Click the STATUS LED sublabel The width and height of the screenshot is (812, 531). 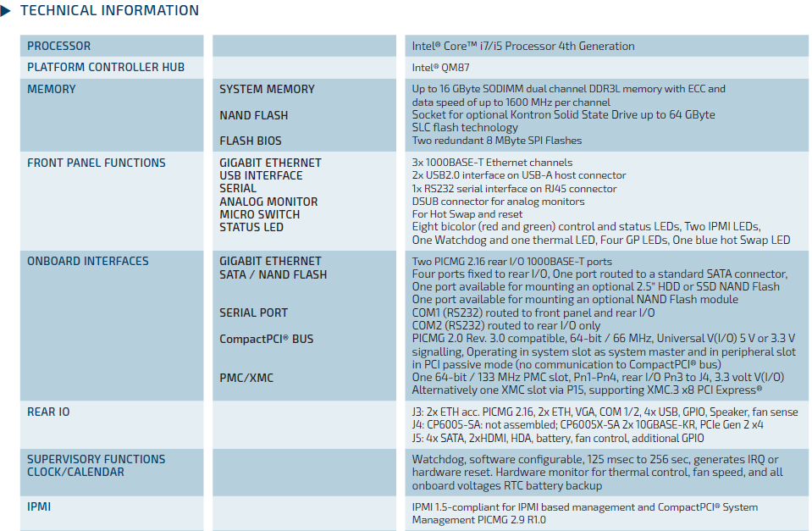point(251,228)
